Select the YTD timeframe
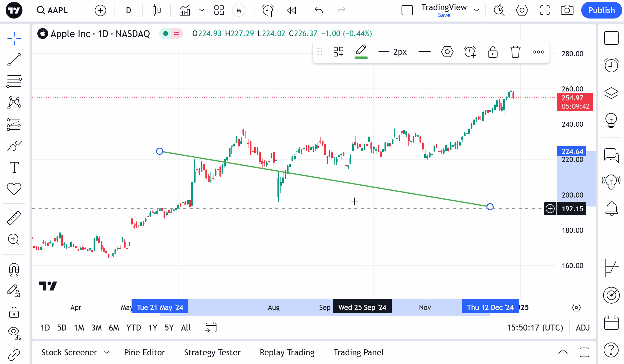 click(x=133, y=328)
